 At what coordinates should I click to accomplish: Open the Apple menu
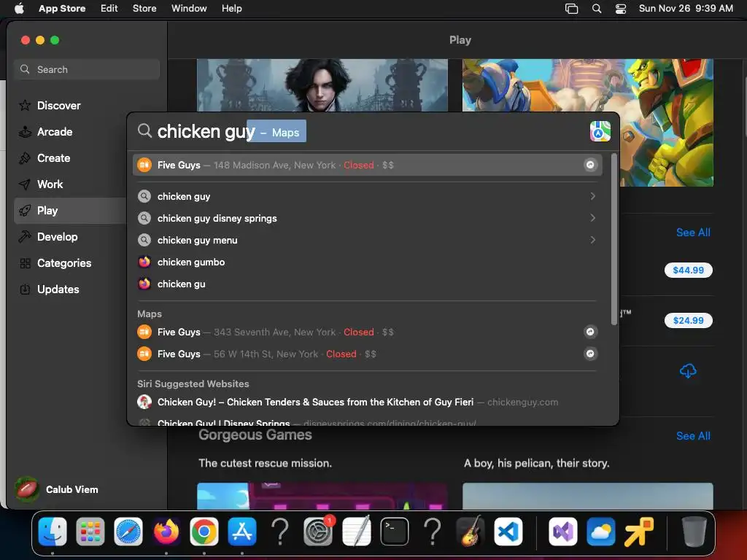(x=19, y=8)
